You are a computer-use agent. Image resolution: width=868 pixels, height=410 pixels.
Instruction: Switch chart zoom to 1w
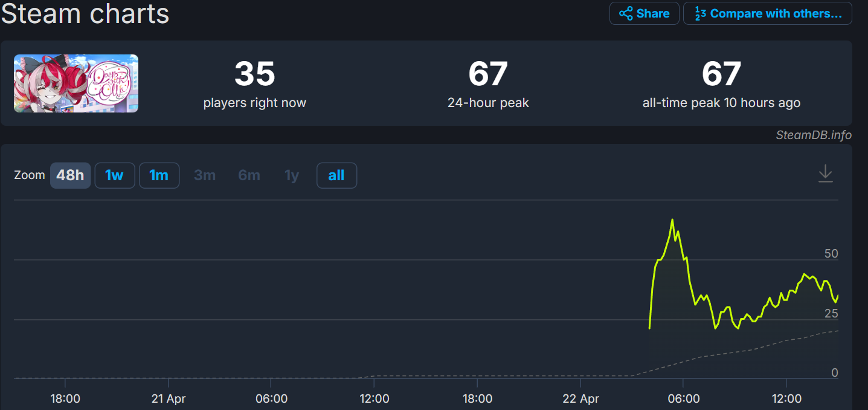tap(115, 175)
